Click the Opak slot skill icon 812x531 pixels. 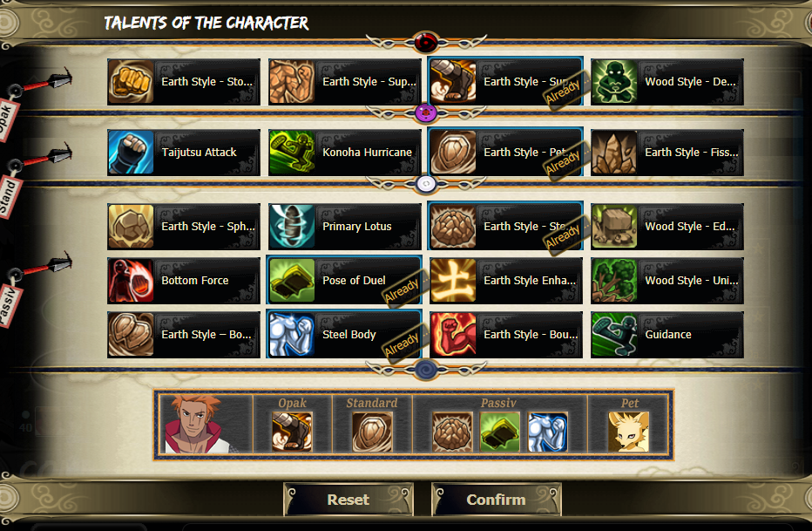tap(292, 432)
